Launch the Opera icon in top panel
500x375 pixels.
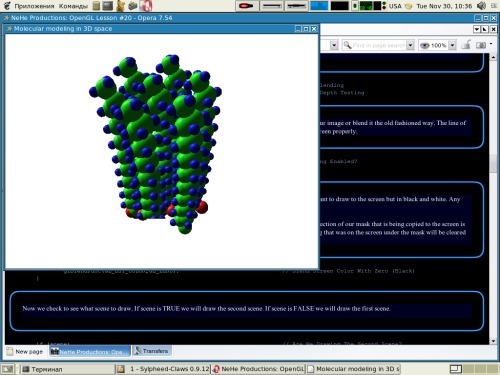click(146, 6)
